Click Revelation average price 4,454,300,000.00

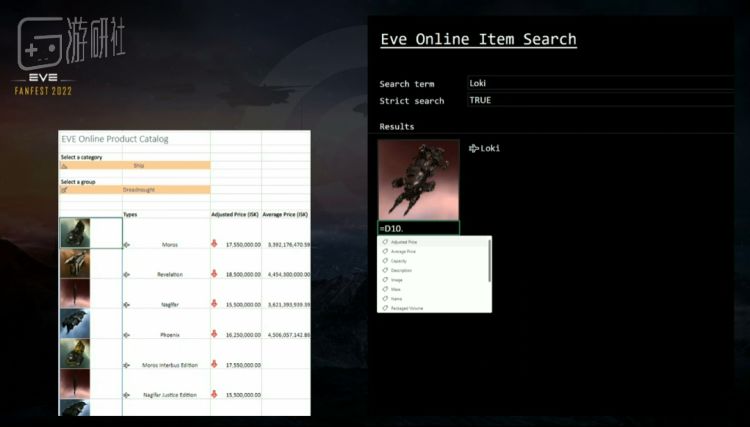(289, 275)
